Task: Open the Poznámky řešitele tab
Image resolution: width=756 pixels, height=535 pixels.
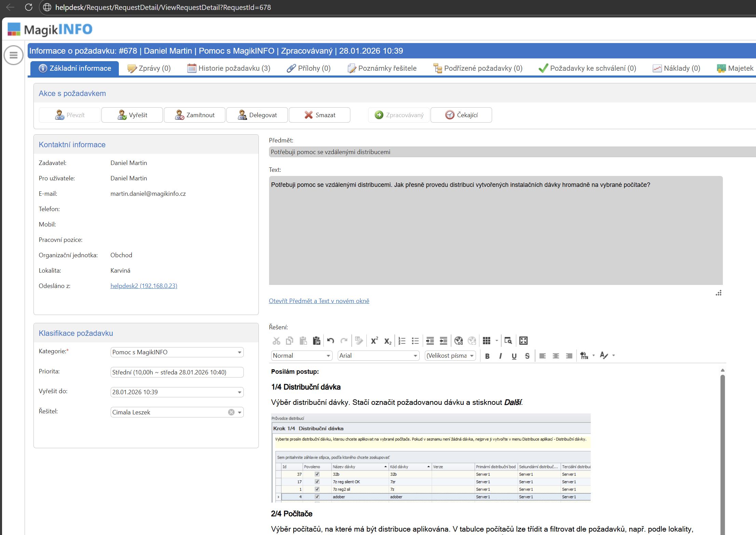Action: coord(382,68)
